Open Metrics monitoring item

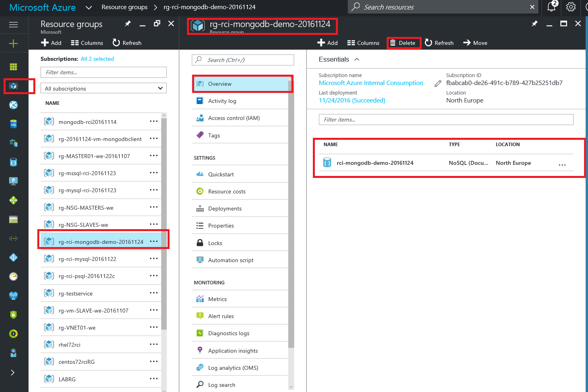tap(240, 299)
